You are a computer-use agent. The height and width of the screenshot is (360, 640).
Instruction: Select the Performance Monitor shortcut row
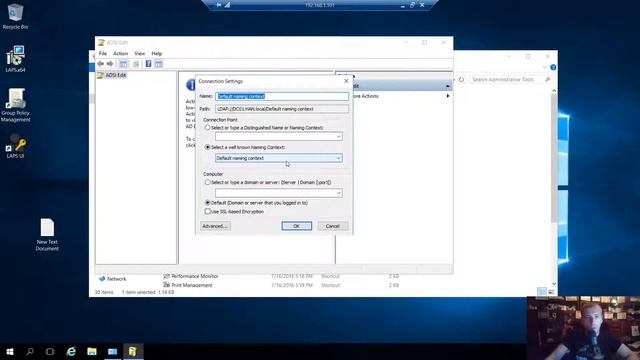point(282,276)
